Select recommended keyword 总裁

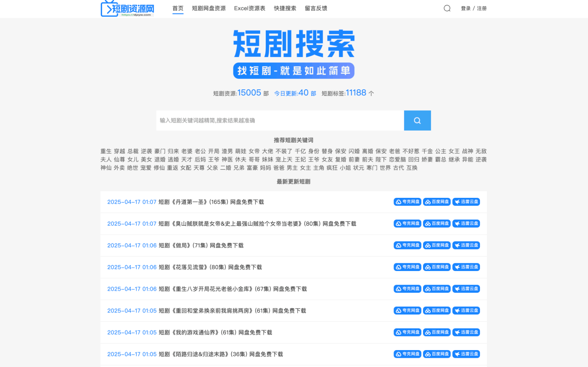tap(133, 151)
